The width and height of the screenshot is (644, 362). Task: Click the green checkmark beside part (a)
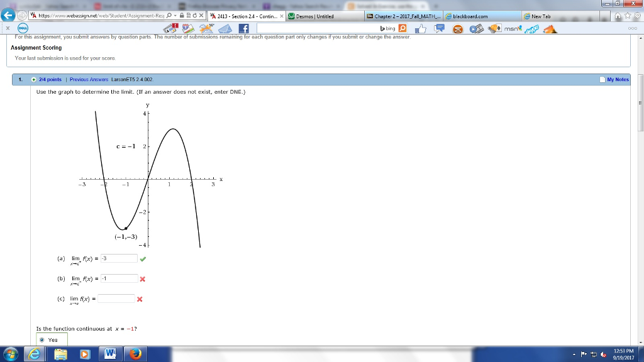point(143,258)
